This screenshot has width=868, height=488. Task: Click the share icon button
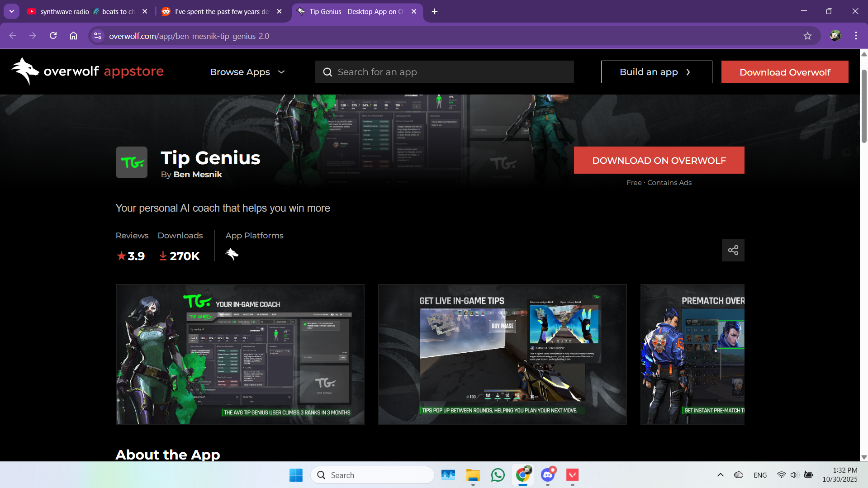coord(733,250)
